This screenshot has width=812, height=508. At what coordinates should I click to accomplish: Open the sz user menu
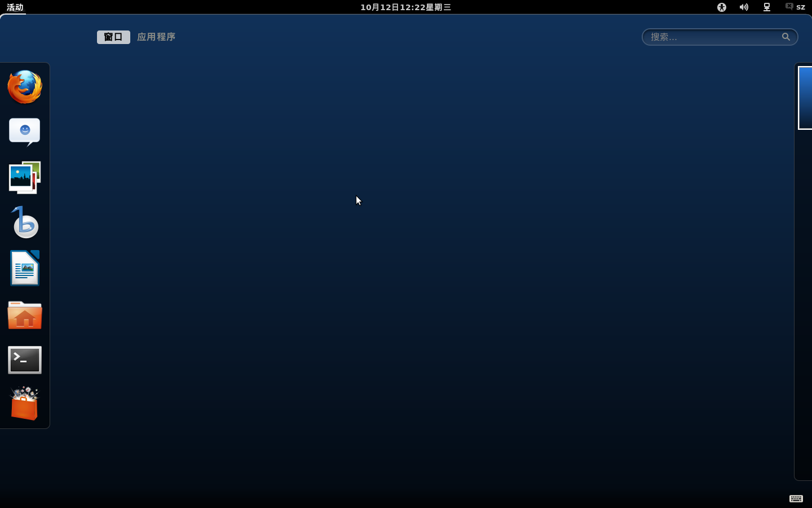[x=796, y=7]
